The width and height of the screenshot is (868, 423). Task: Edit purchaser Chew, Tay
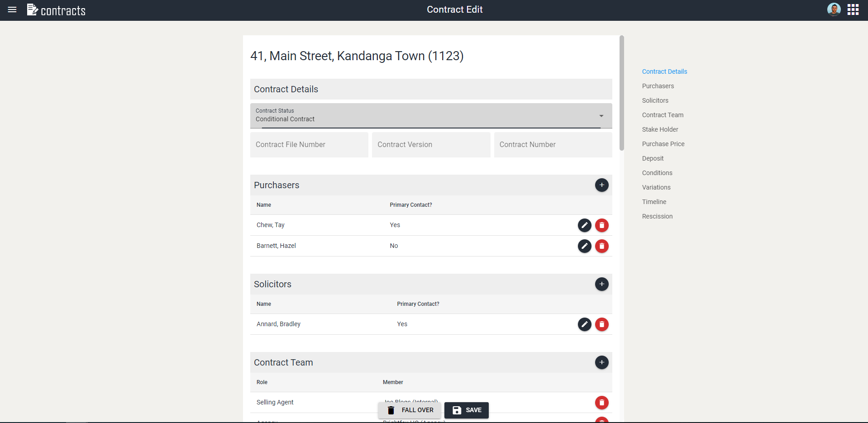[x=584, y=225]
